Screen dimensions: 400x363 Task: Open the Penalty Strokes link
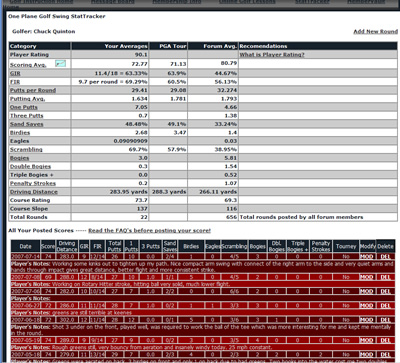(x=33, y=183)
